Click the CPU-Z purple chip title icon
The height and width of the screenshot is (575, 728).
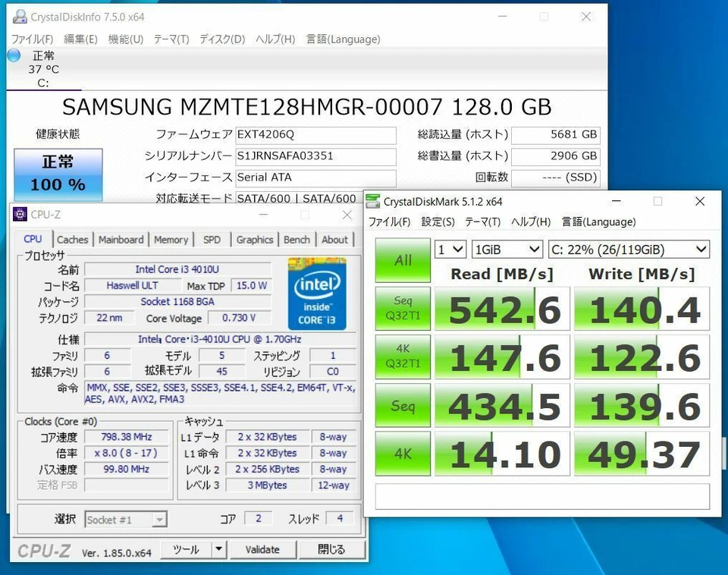[x=20, y=214]
